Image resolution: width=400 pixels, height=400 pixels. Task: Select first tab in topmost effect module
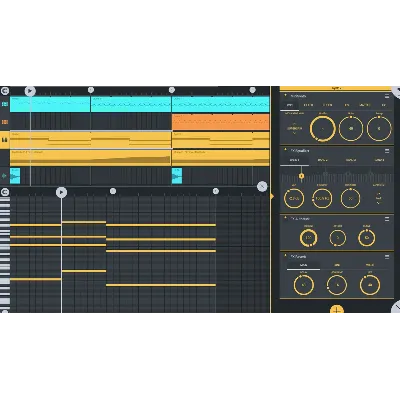pos(290,105)
